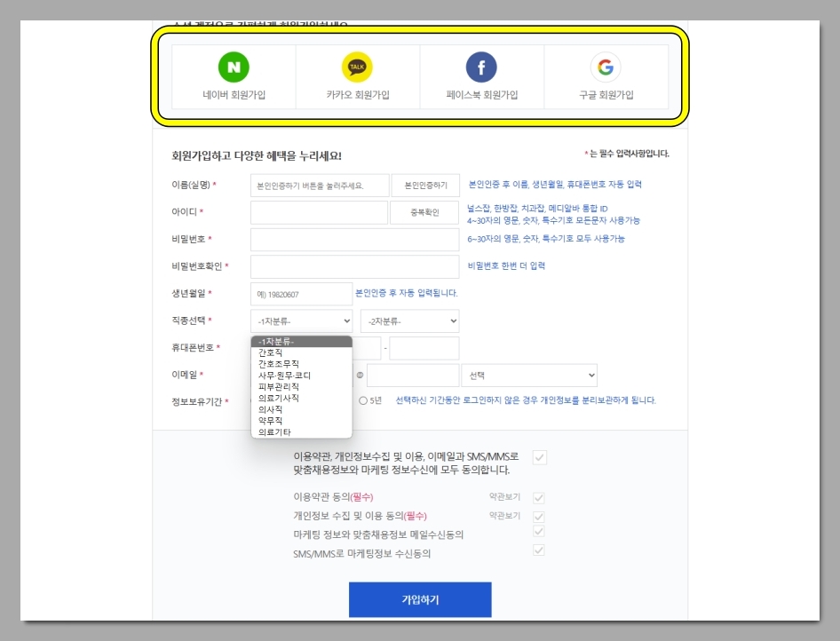840x641 pixels.
Task: Click the text 비밀번호 한번 더 입력
Action: 506,265
